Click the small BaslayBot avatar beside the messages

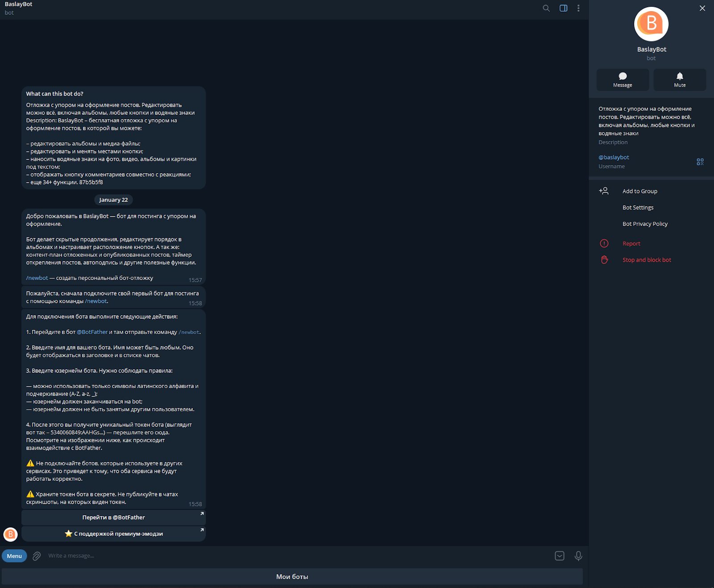pyautogui.click(x=10, y=534)
